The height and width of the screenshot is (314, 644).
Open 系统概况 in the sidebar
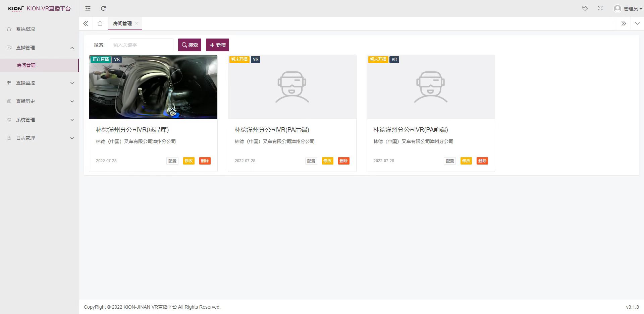click(x=39, y=29)
